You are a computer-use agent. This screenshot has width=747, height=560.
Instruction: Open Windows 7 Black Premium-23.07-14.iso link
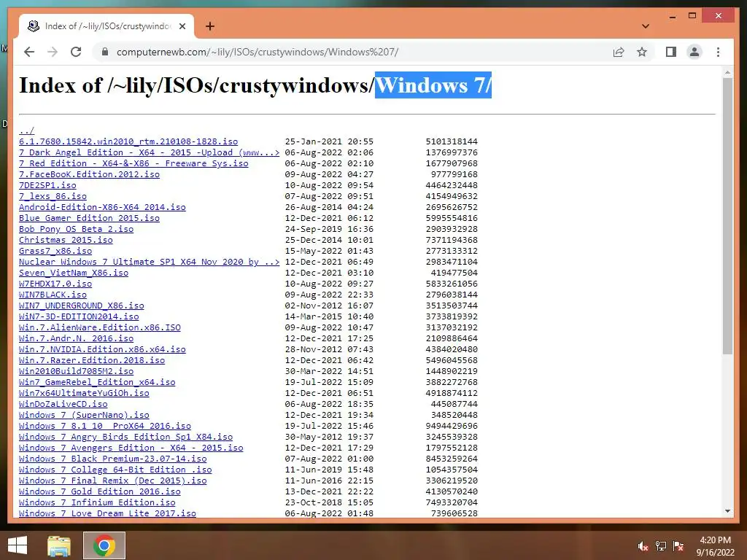[x=113, y=459]
